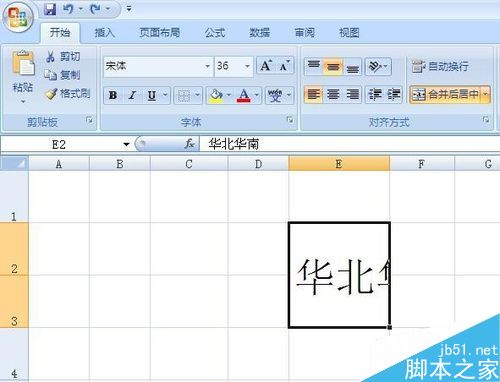This screenshot has width=500, height=382.
Task: Open the Name Box dropdown arrow
Action: (x=126, y=145)
